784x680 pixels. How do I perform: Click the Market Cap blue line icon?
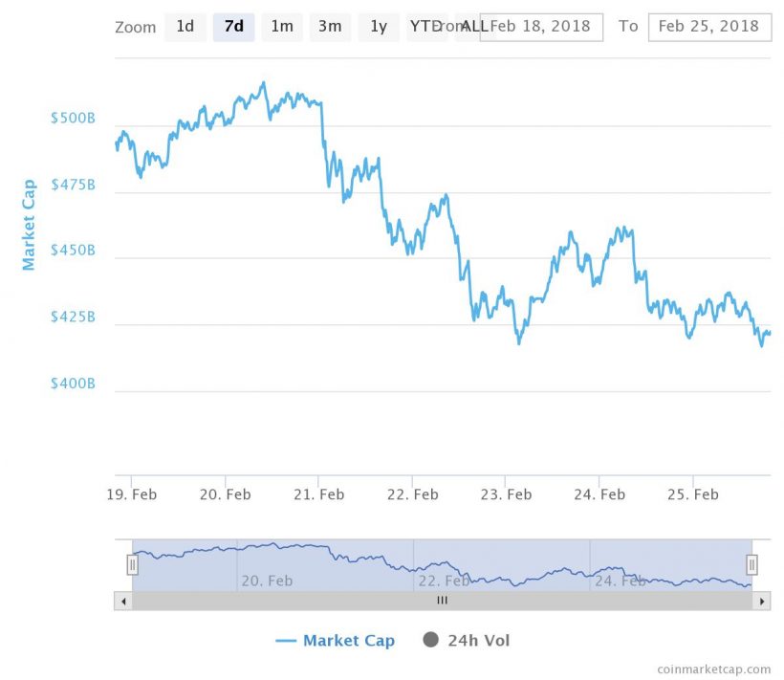[286, 641]
